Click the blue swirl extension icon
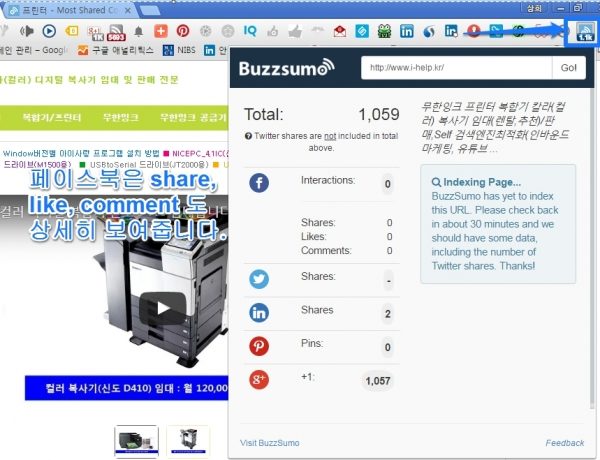 pyautogui.click(x=429, y=31)
